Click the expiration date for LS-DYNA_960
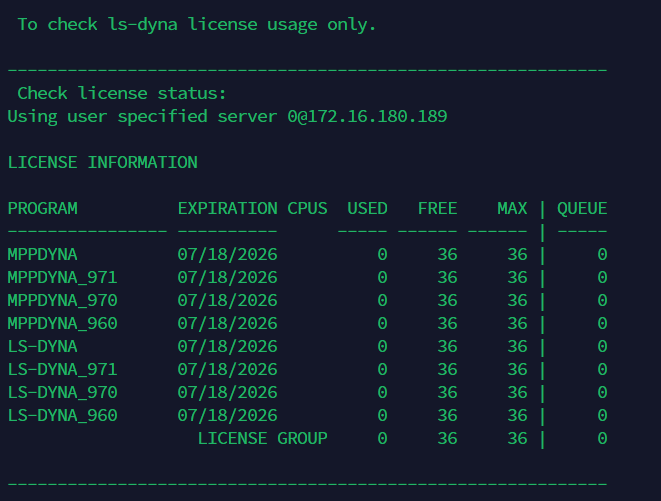Screen dimensions: 661x501 (227, 415)
